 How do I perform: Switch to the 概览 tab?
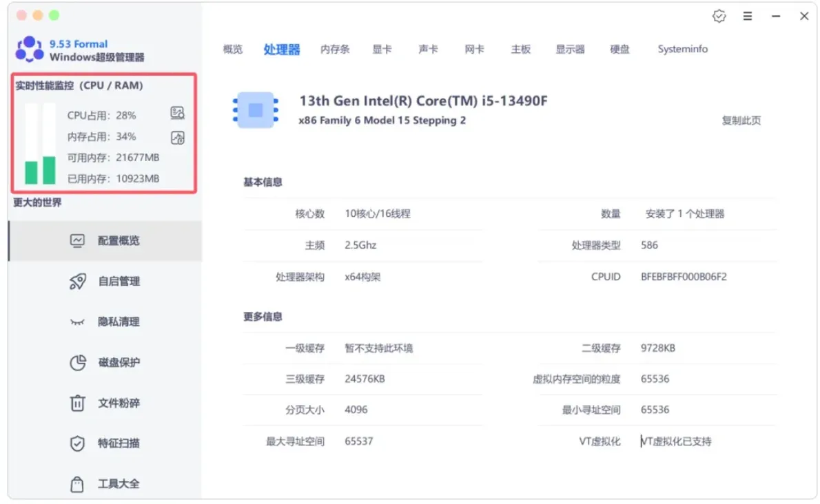coord(233,50)
